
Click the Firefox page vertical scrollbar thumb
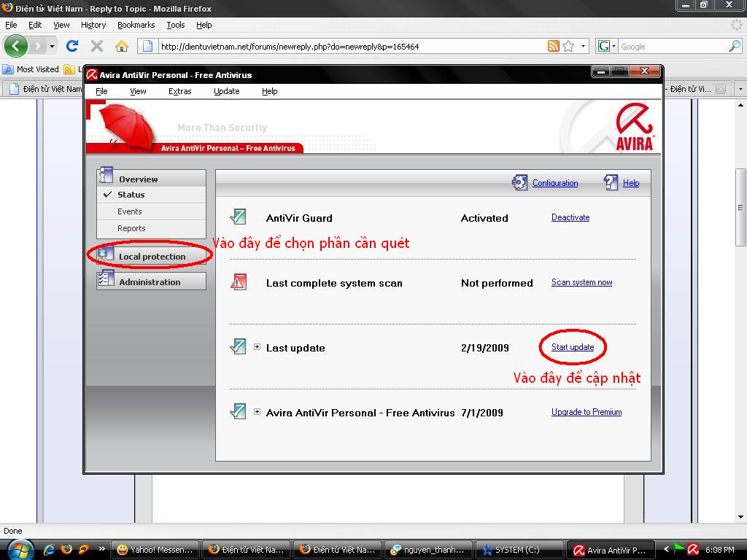[740, 207]
